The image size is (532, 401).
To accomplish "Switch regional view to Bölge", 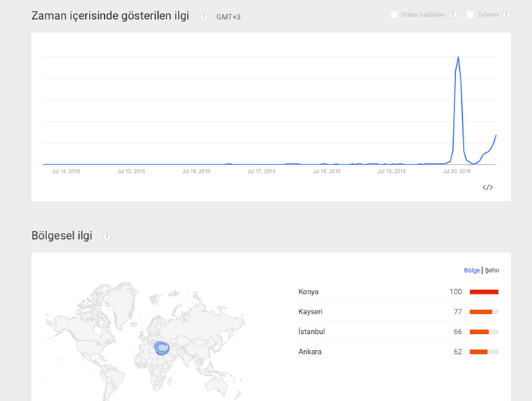I will point(472,270).
